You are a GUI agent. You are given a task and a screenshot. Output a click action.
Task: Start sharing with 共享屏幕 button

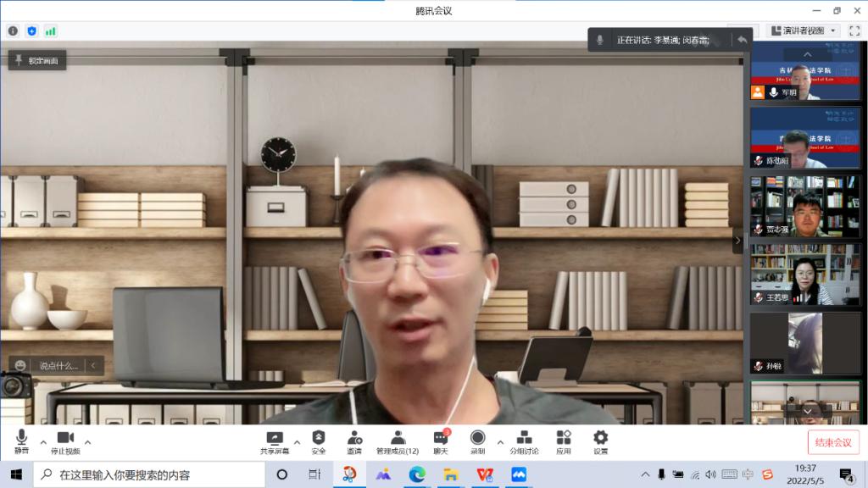tap(274, 441)
